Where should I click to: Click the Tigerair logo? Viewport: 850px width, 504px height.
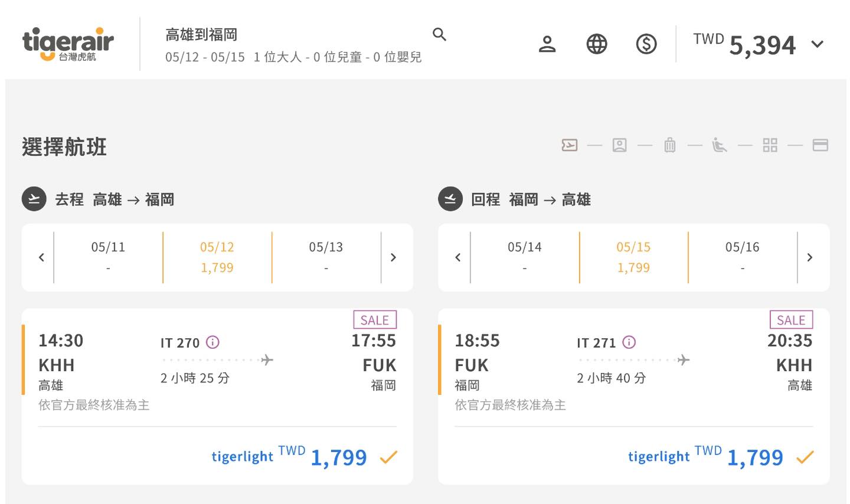pyautogui.click(x=68, y=44)
